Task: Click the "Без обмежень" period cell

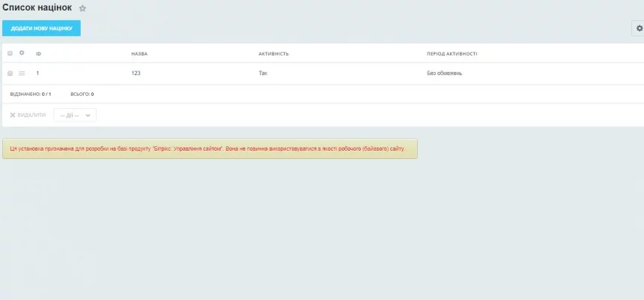Action: [445, 73]
